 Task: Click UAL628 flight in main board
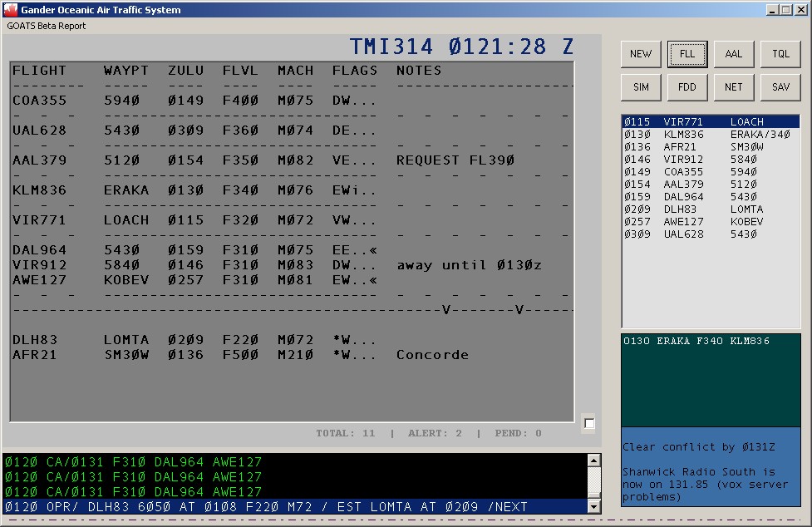[x=39, y=131]
